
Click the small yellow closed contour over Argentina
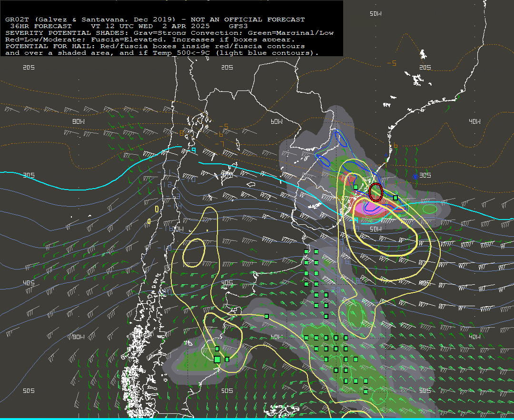194,253
